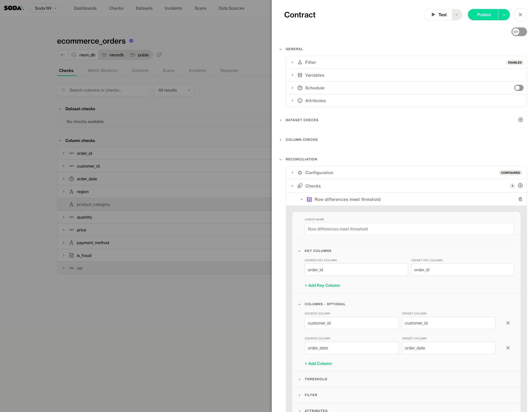Click the Check Name input field
Viewport: 532px width, 412px height.
pyautogui.click(x=409, y=229)
